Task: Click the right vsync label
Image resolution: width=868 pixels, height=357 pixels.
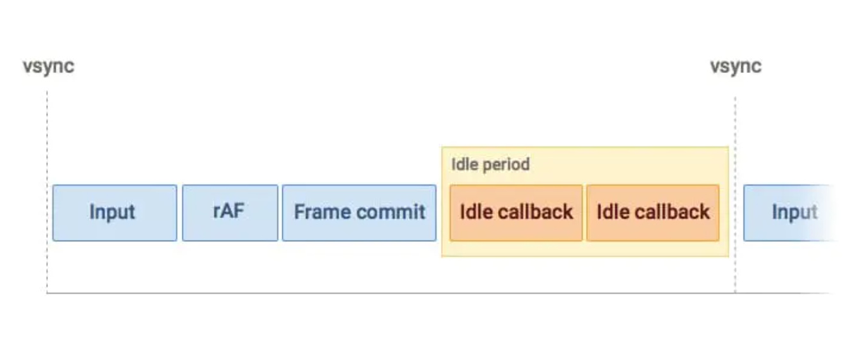Action: click(x=735, y=67)
